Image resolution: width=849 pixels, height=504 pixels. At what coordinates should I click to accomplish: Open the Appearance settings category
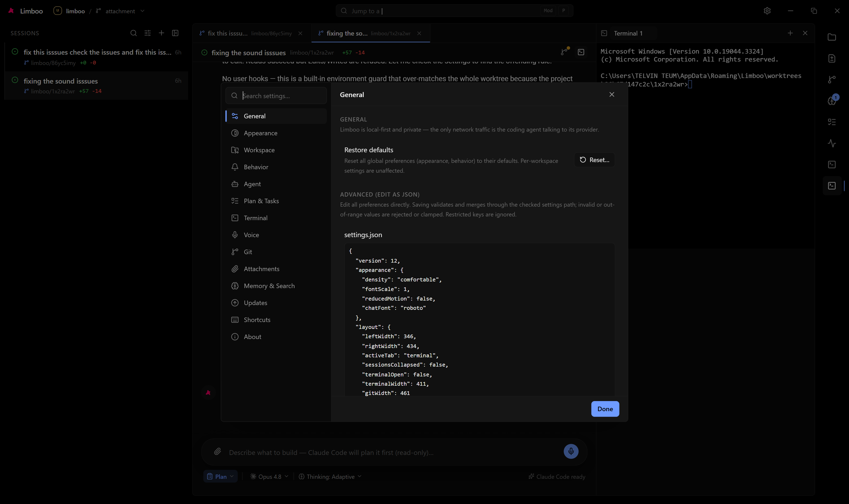276,133
